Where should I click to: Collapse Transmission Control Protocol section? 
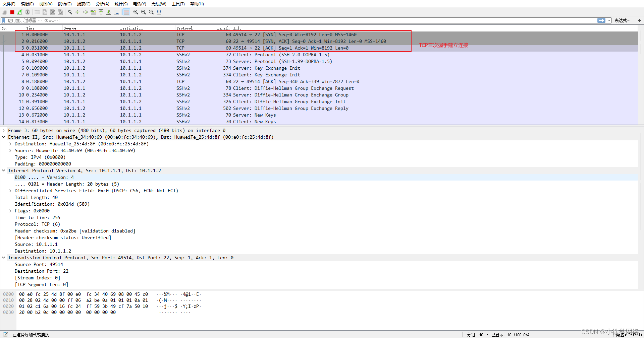pyautogui.click(x=4, y=258)
